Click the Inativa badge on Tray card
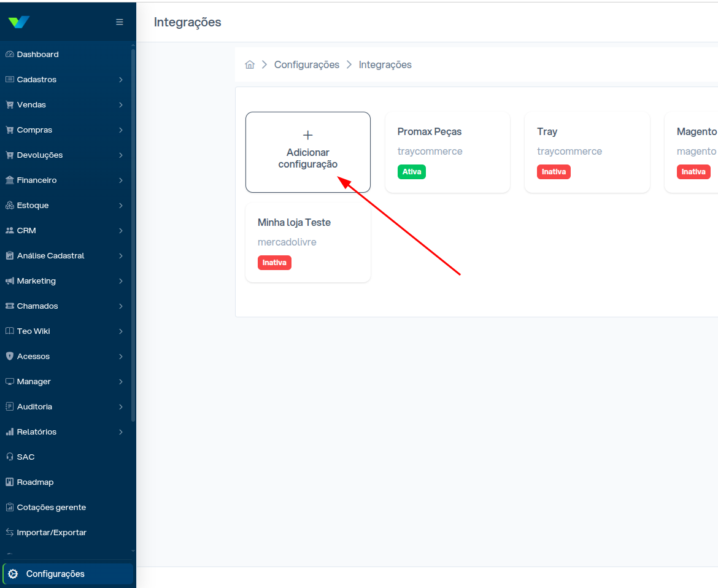Screen dimensions: 718x588 [554, 172]
